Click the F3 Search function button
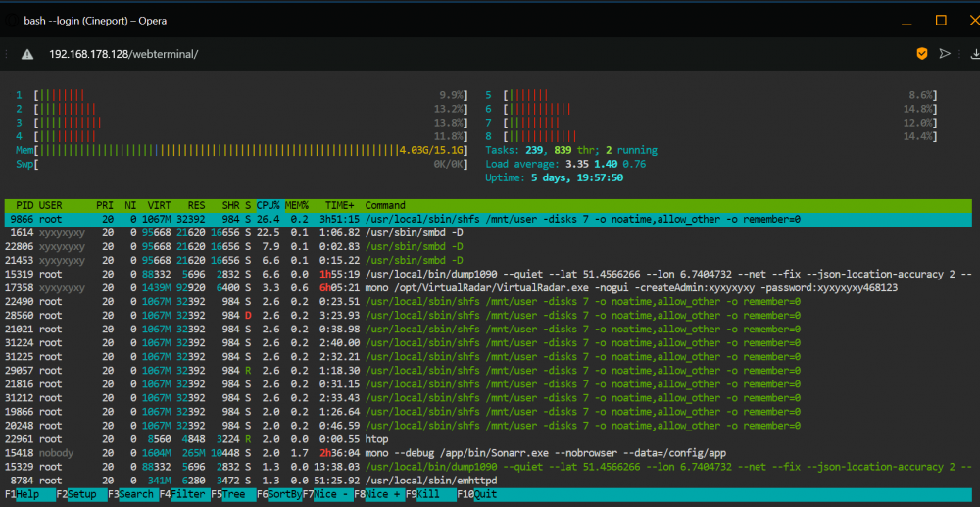980x507 pixels. coord(132,494)
